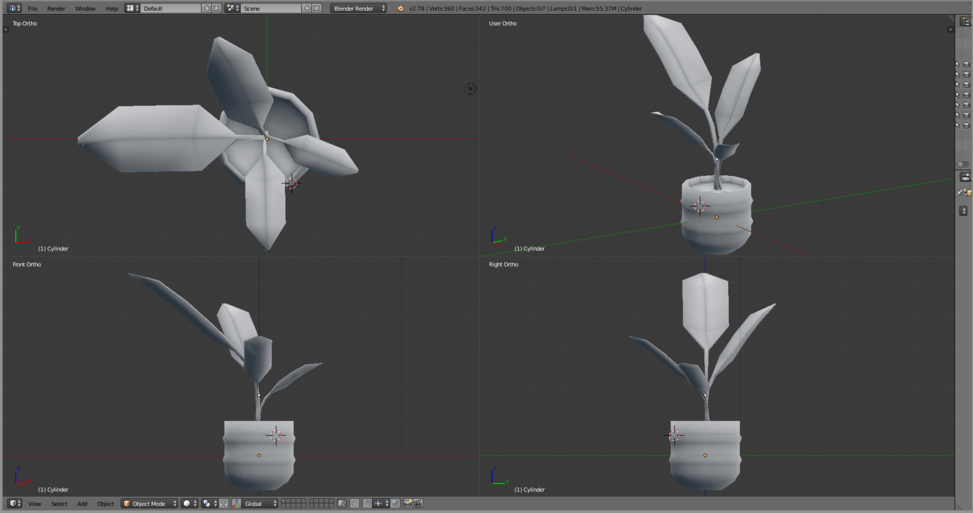Image resolution: width=973 pixels, height=513 pixels.
Task: Open the 3D View editor type selector
Action: click(x=14, y=503)
